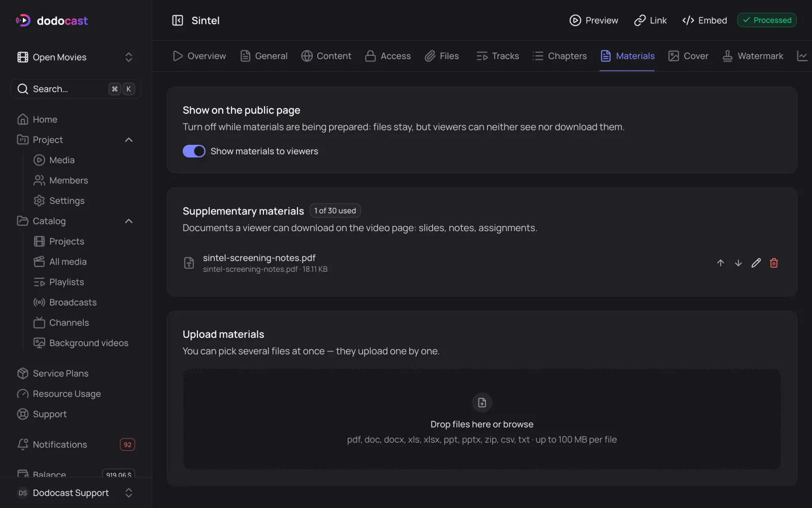
Task: Move sintel-screening-notes.pdf down
Action: 738,263
